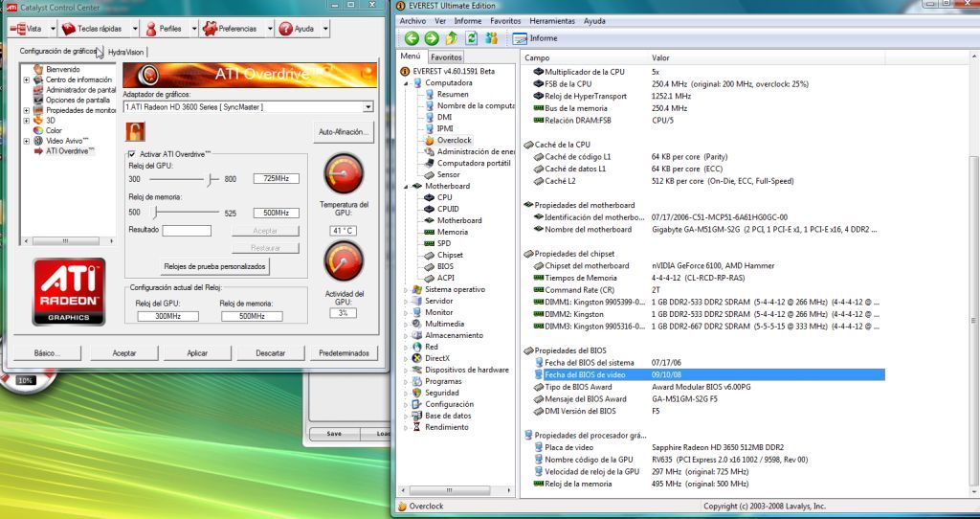The height and width of the screenshot is (519, 980).
Task: Select IPMI tree item
Action: [x=445, y=128]
